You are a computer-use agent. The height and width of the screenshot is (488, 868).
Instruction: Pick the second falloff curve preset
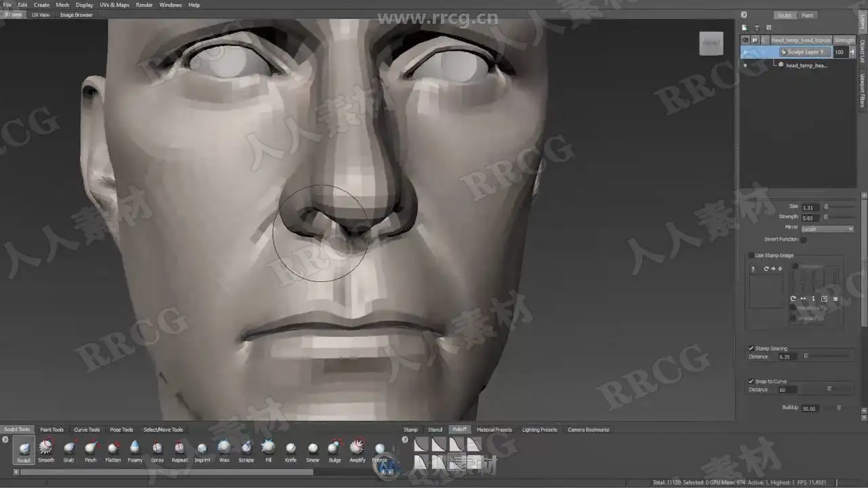tap(439, 444)
